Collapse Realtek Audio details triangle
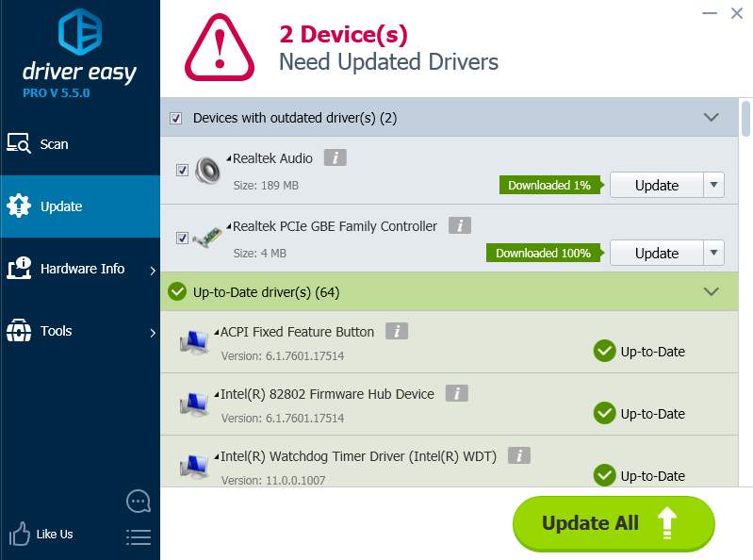Viewport: 753px width, 560px height. [229, 158]
